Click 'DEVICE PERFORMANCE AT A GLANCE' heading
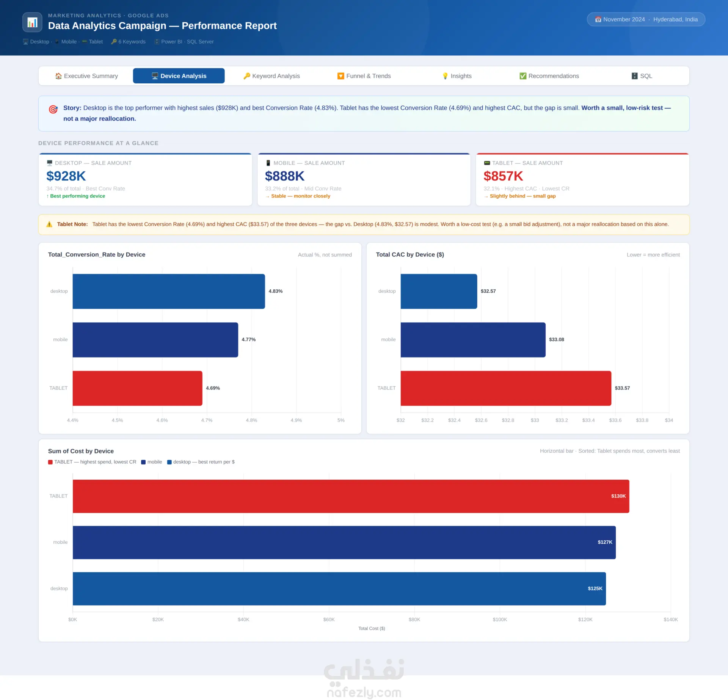Viewport: 728px width, 700px height. (99, 143)
